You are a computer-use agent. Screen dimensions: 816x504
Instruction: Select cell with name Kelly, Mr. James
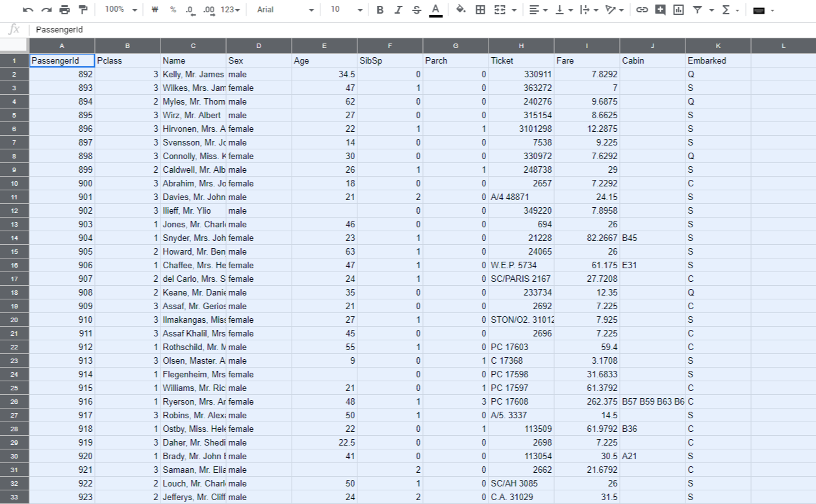tap(193, 74)
